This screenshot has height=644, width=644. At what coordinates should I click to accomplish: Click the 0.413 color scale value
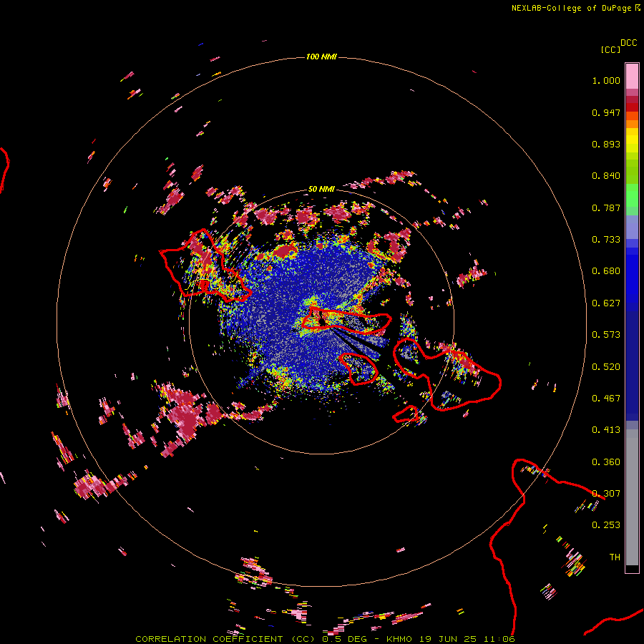coord(606,430)
